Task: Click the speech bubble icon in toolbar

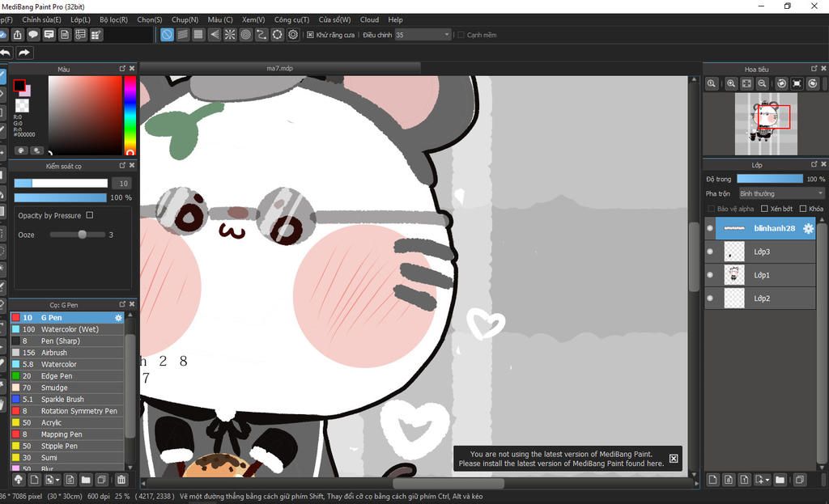Action: pos(33,35)
